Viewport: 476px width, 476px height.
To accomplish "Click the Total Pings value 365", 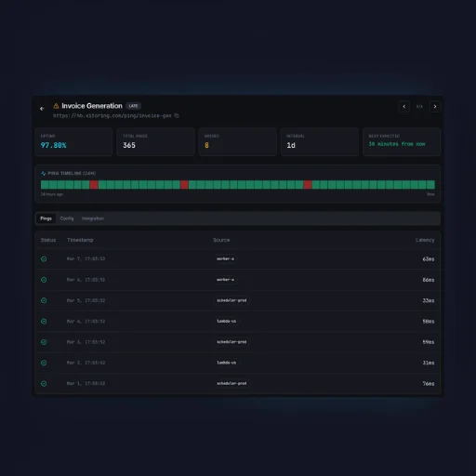I will point(129,145).
